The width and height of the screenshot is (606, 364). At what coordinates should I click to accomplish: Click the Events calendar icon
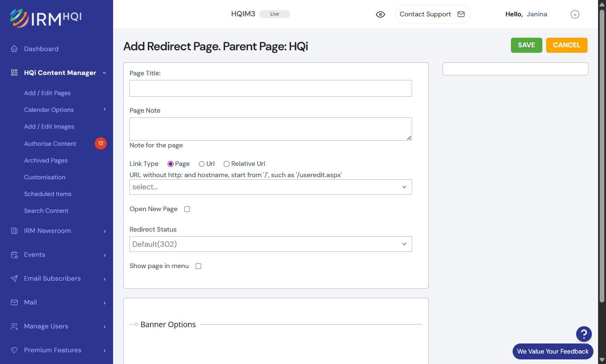click(14, 255)
